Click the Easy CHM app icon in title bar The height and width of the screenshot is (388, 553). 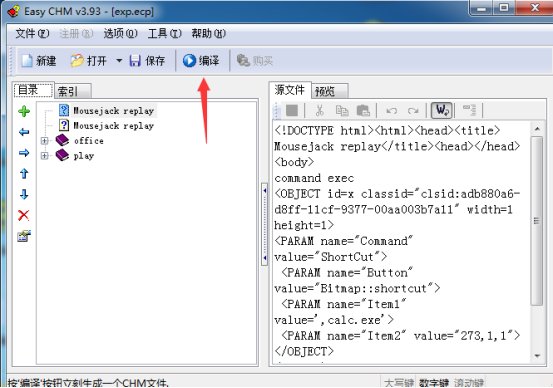pos(13,11)
